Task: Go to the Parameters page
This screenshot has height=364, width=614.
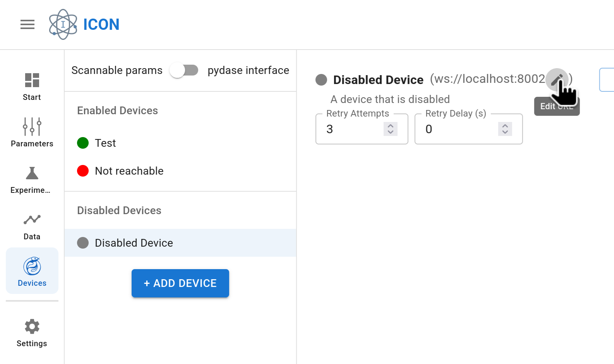Action: tap(32, 132)
